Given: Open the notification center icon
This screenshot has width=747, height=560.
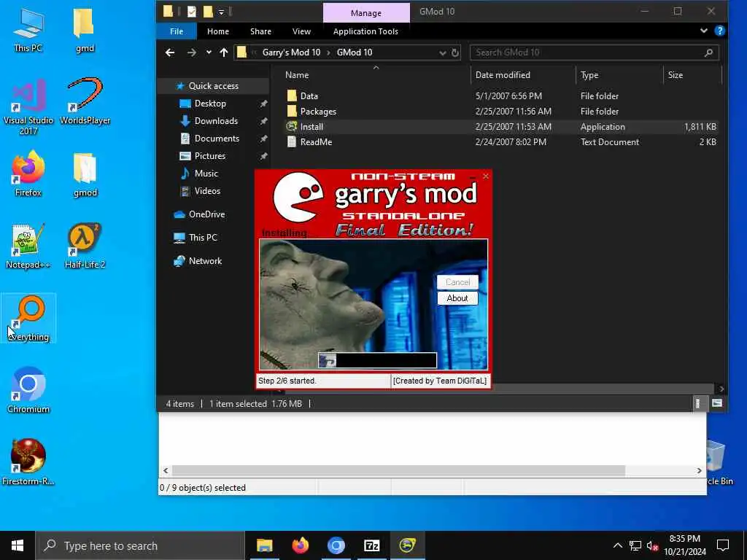Looking at the screenshot, I should pos(723,545).
